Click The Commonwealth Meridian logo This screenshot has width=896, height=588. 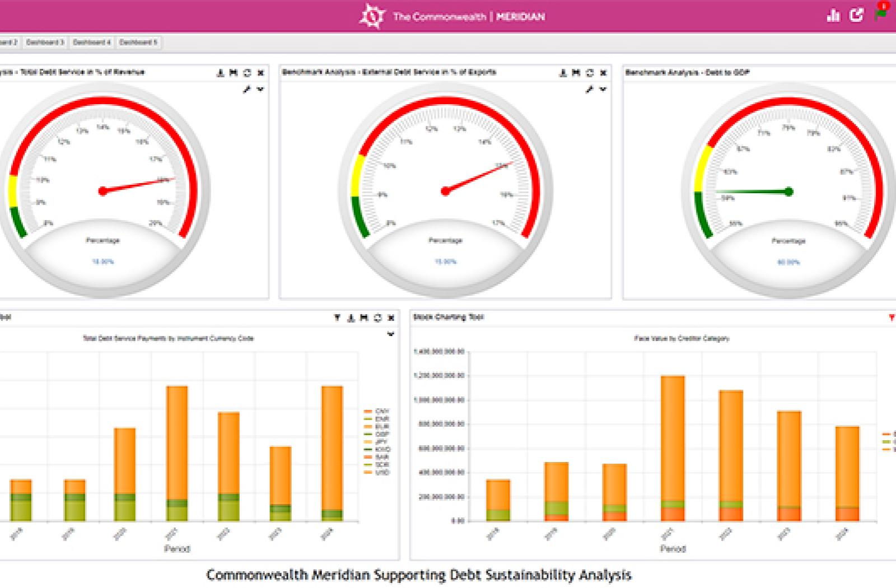[x=372, y=16]
